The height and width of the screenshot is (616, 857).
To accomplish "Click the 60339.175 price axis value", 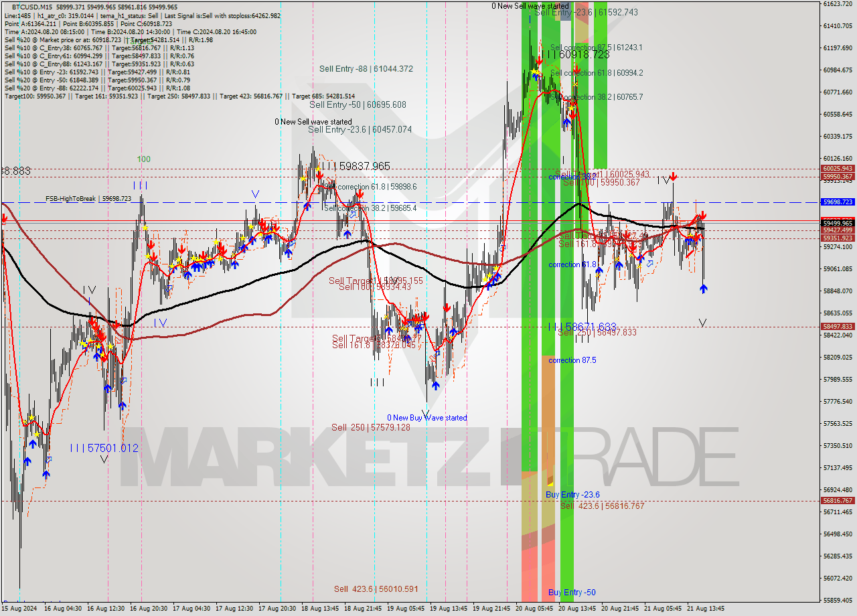I will point(838,137).
